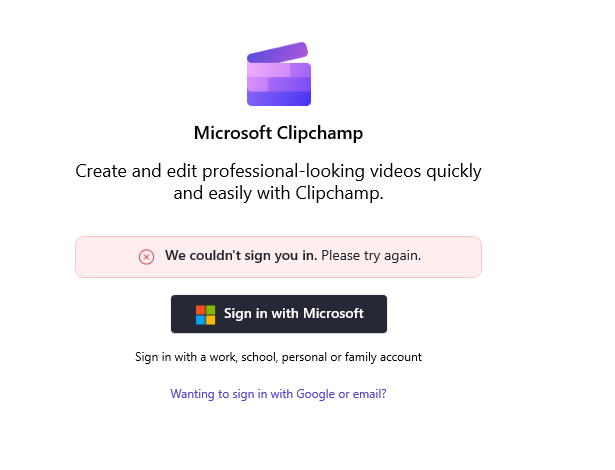Click the pink error banner's empty left side
This screenshot has width=615, height=470.
(106, 257)
